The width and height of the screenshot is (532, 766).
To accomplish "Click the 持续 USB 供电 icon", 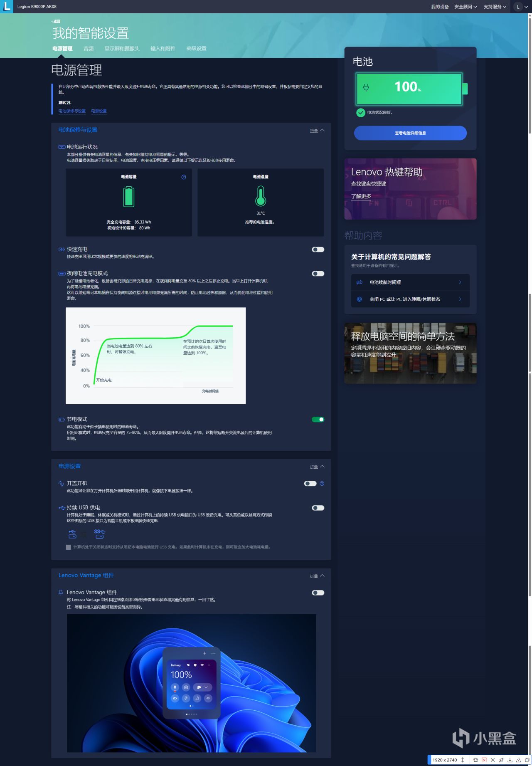I will point(62,508).
